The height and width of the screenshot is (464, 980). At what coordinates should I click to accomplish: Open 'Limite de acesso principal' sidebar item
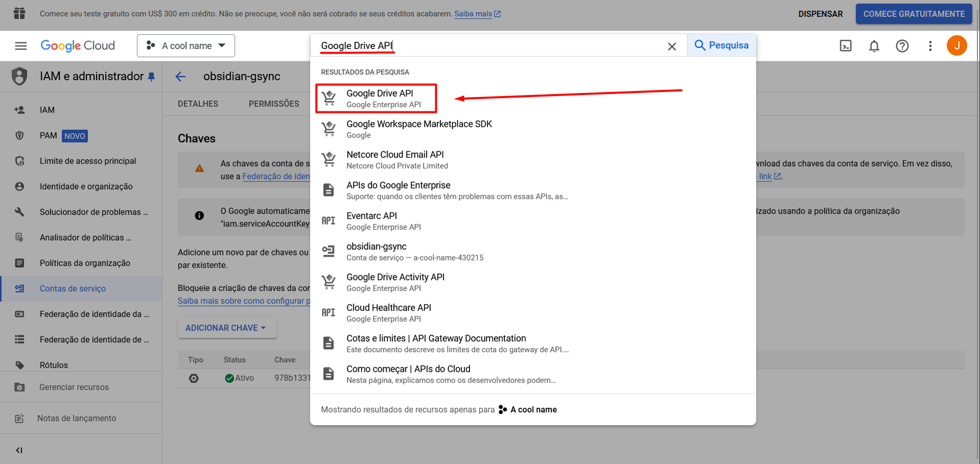81,161
